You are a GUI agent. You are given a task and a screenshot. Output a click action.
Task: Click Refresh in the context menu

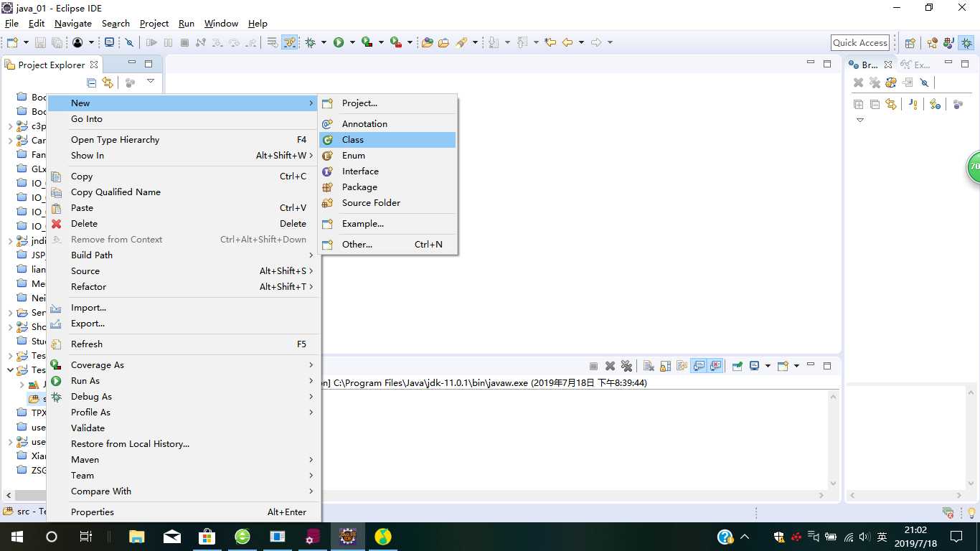click(183, 344)
